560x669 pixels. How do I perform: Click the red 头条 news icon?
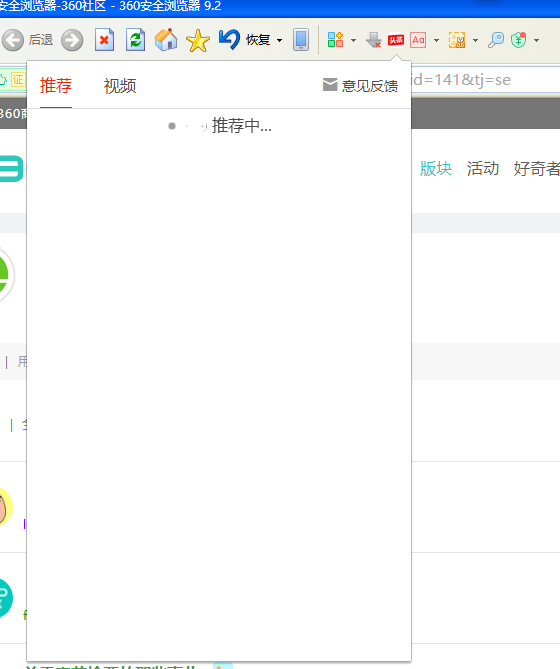click(x=396, y=40)
